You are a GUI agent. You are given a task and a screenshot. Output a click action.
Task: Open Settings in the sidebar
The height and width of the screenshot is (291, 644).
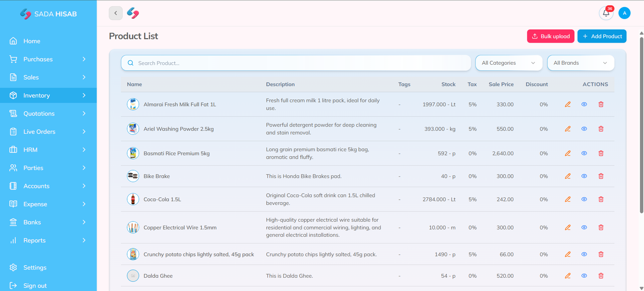[x=48, y=268]
